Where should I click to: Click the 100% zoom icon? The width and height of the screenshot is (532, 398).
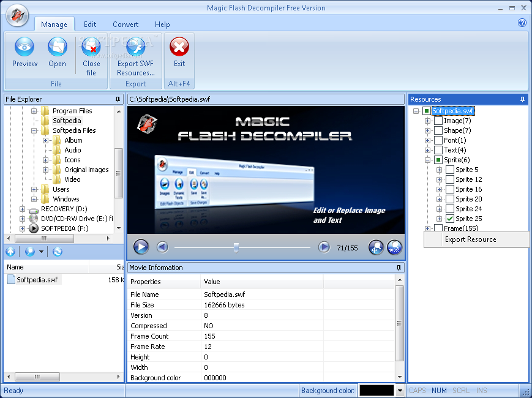394,247
